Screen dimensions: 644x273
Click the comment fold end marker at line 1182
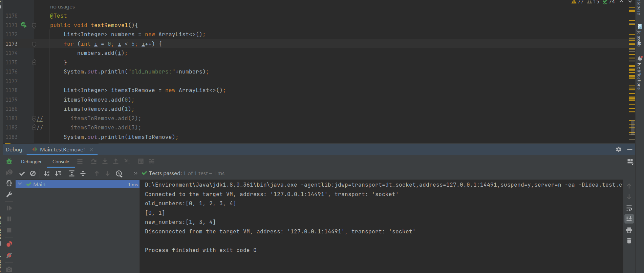34,127
